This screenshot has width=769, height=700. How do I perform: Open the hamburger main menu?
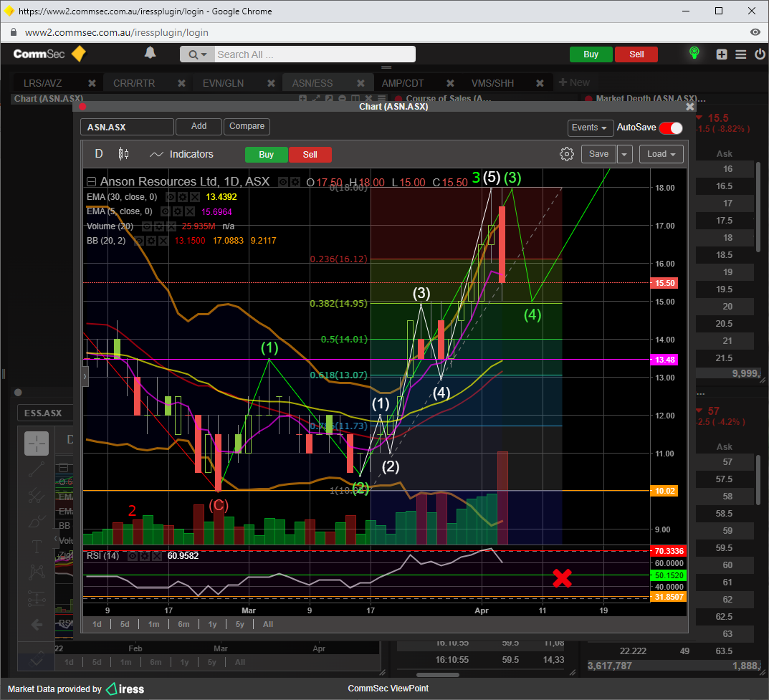[740, 54]
